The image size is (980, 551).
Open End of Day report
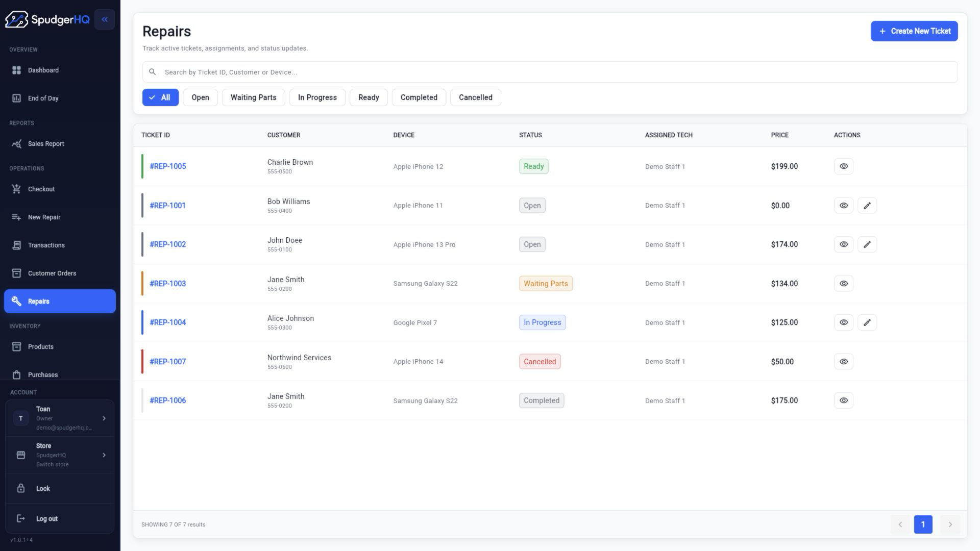60,98
